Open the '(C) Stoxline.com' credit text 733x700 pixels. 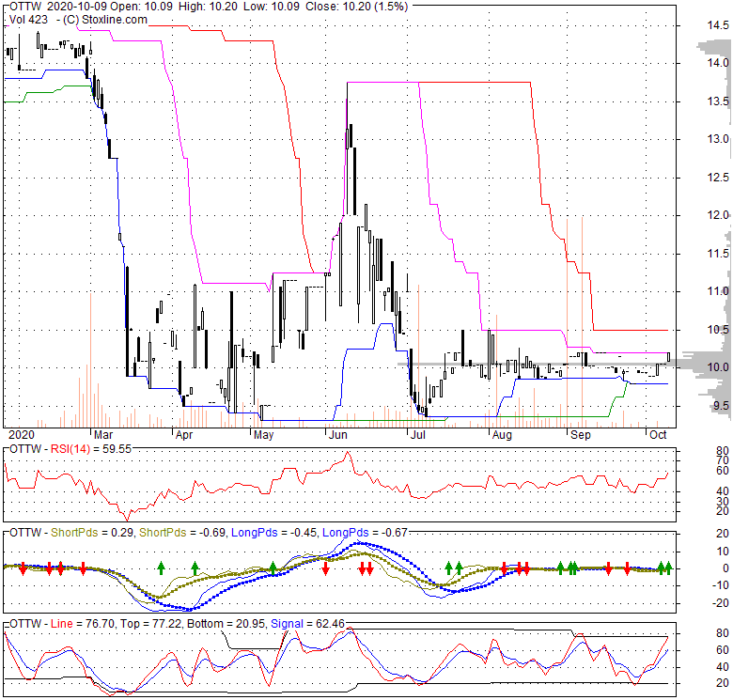pos(104,20)
